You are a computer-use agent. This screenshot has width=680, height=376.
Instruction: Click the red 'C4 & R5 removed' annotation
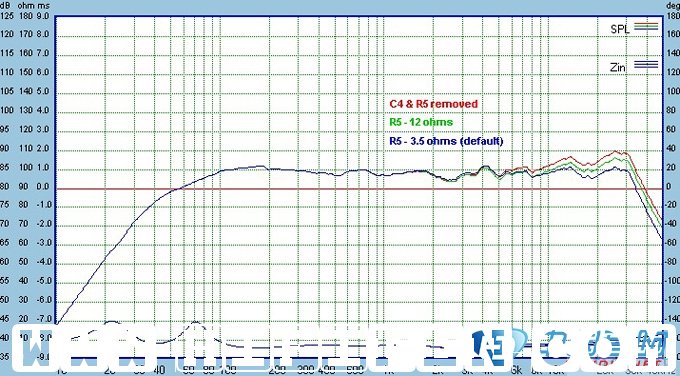(434, 104)
